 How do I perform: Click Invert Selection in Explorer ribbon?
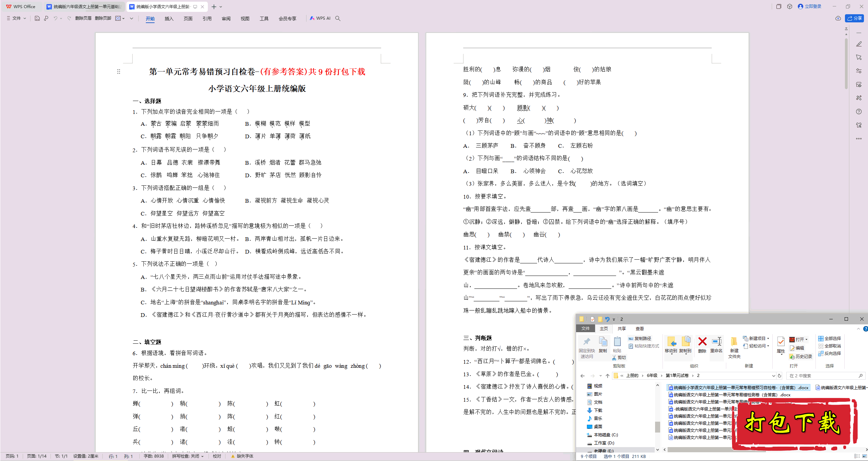(x=829, y=354)
